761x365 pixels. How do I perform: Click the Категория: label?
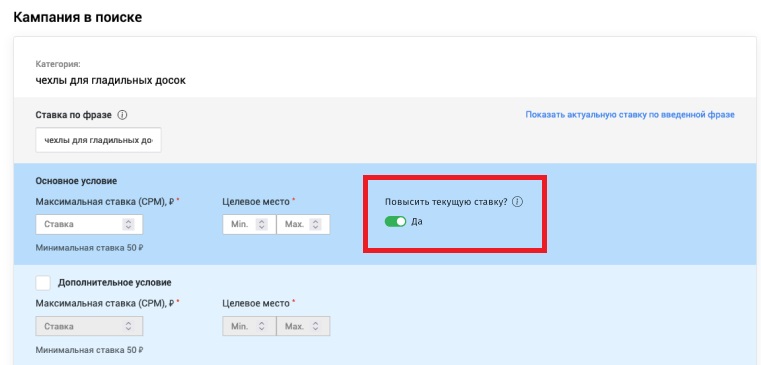pyautogui.click(x=58, y=64)
